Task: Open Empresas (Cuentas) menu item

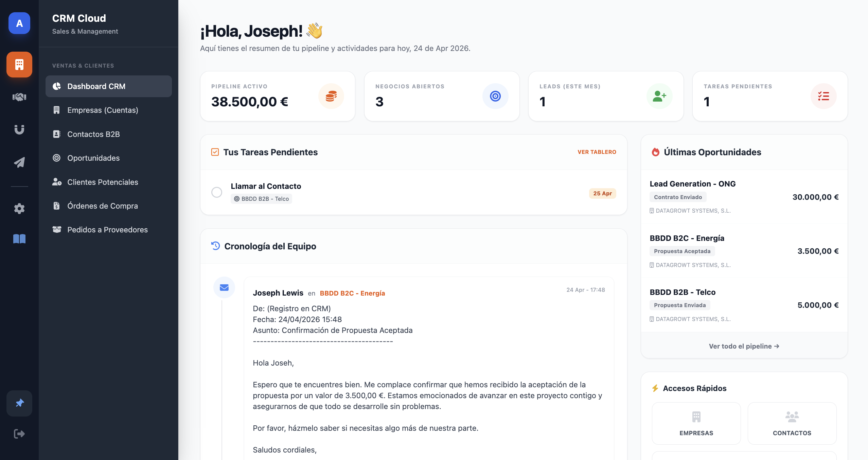Action: [x=103, y=110]
